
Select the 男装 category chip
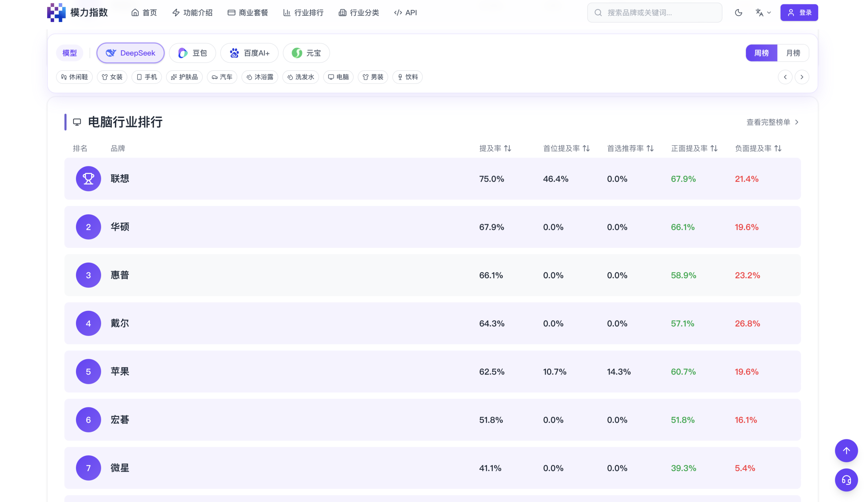point(373,77)
